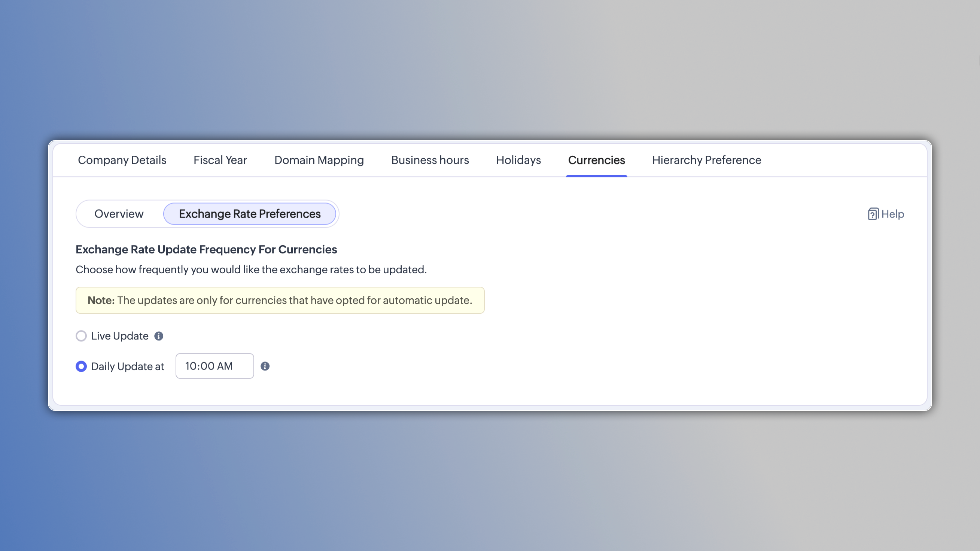Click the Help link text
This screenshot has height=551, width=980.
tap(893, 214)
